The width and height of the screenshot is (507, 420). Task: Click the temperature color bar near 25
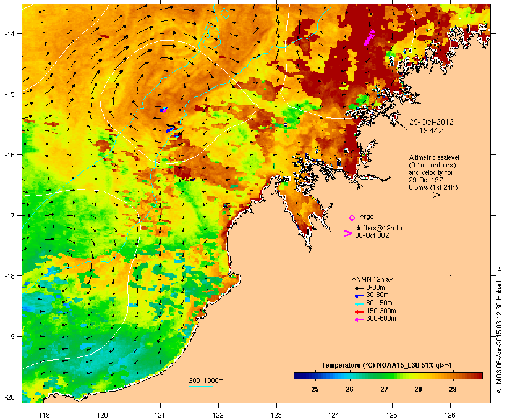coord(315,376)
